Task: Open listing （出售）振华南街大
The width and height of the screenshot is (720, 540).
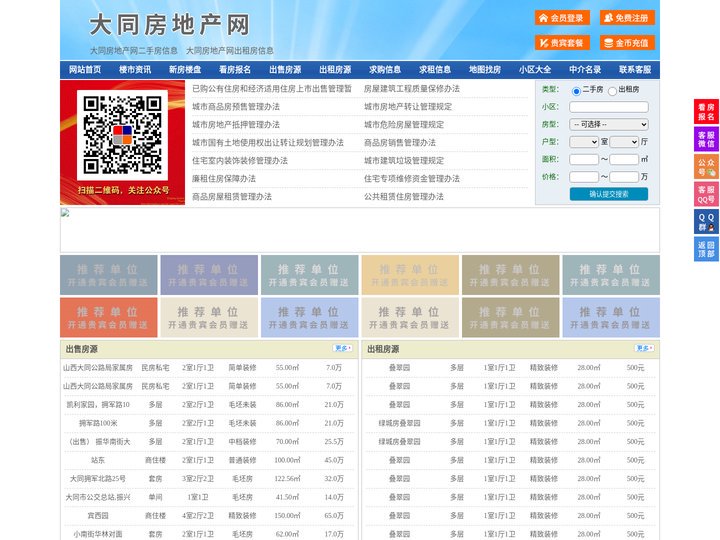Action: pyautogui.click(x=98, y=442)
